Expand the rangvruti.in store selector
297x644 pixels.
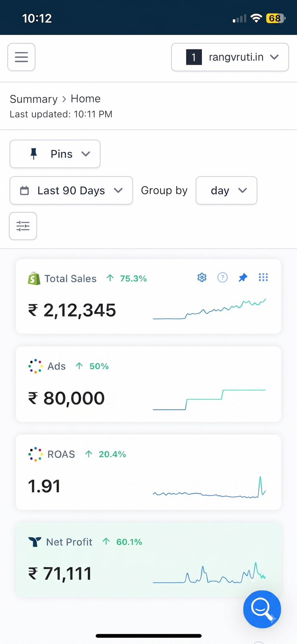[230, 57]
